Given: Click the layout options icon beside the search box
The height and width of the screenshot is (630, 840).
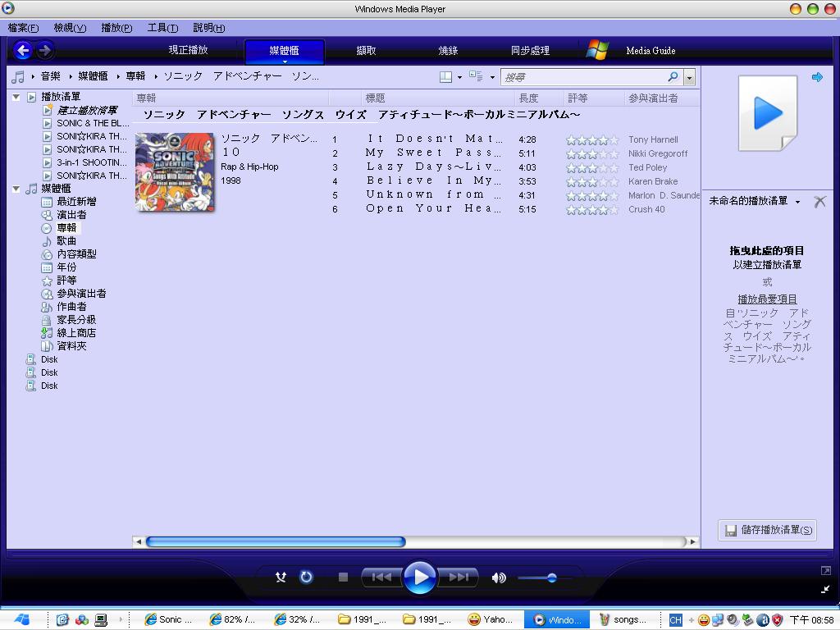Looking at the screenshot, I should 444,76.
